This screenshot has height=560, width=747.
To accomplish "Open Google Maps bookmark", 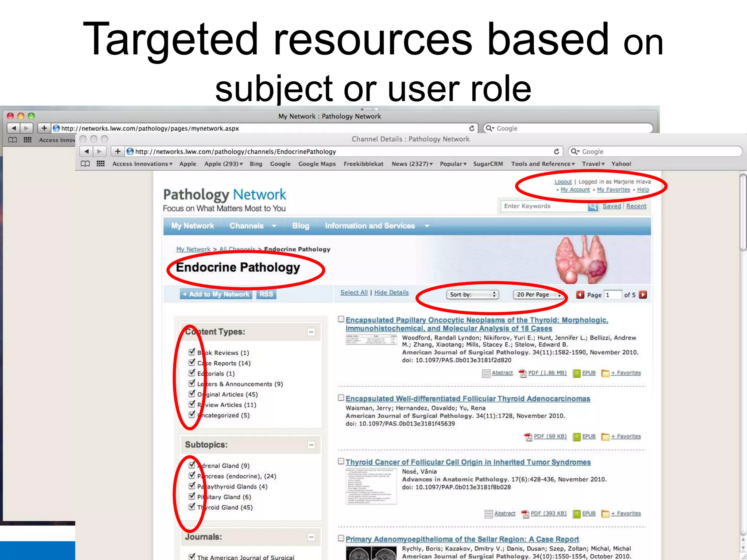I will (x=317, y=164).
